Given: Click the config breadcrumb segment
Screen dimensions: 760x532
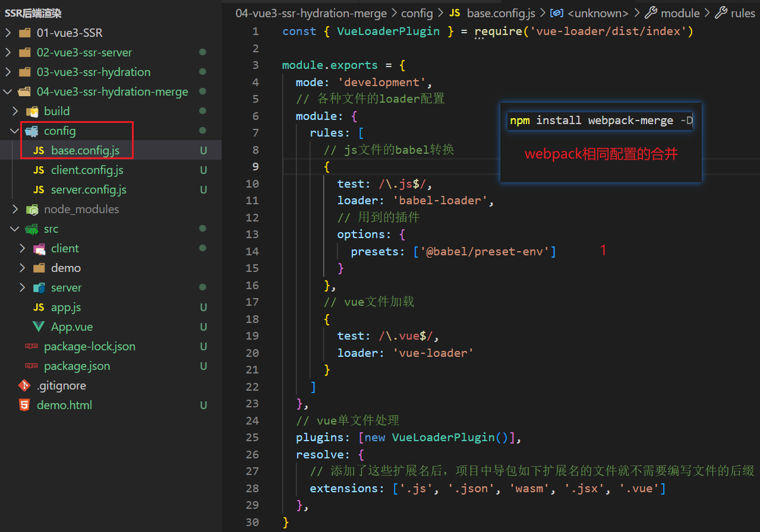Looking at the screenshot, I should pos(418,13).
